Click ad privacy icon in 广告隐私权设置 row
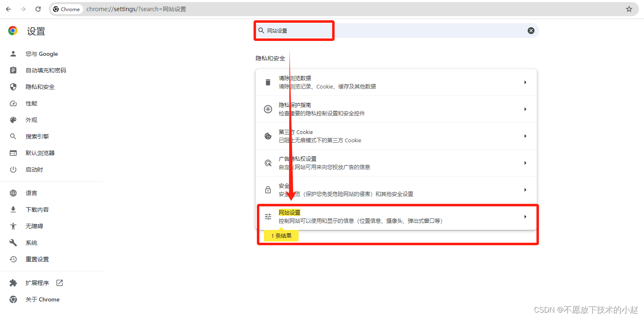Viewport: 644px width, 318px height. (268, 163)
